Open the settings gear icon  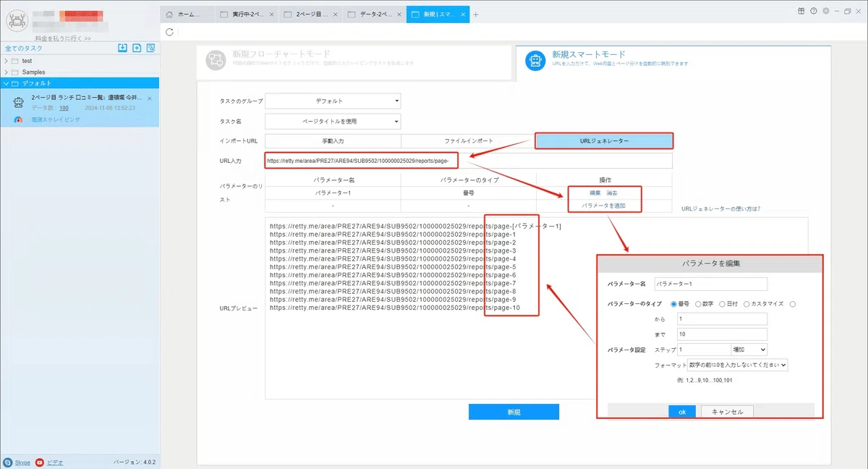tap(825, 11)
